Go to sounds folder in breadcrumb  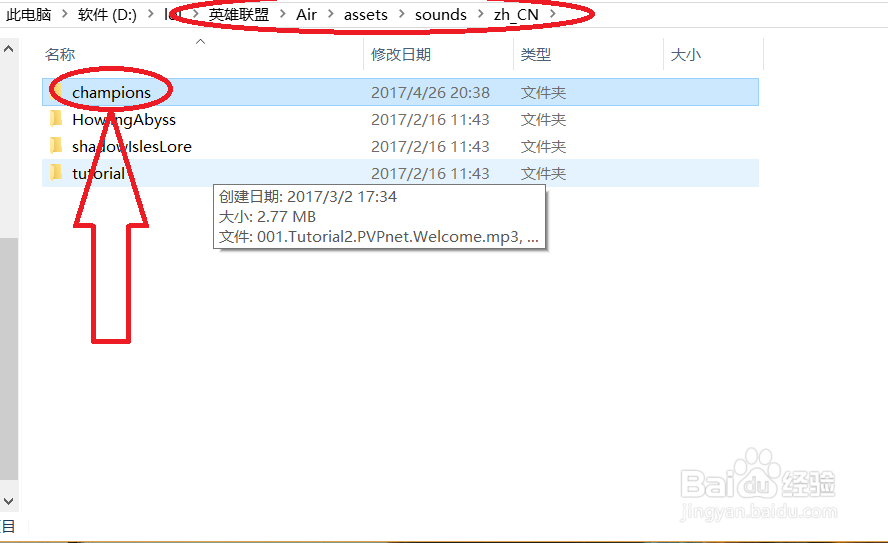click(x=441, y=14)
